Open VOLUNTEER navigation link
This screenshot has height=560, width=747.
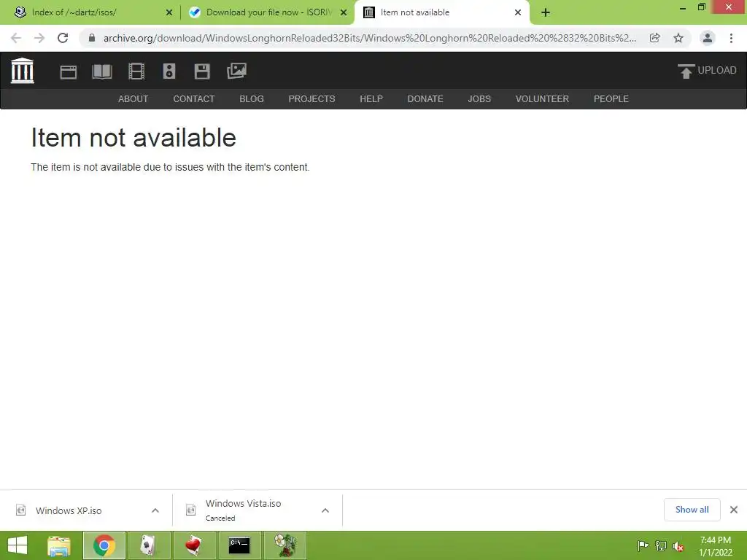[x=542, y=99]
